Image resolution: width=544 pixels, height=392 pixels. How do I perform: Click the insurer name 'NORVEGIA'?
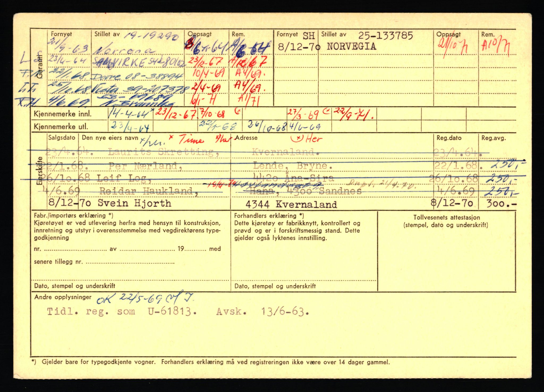click(351, 46)
